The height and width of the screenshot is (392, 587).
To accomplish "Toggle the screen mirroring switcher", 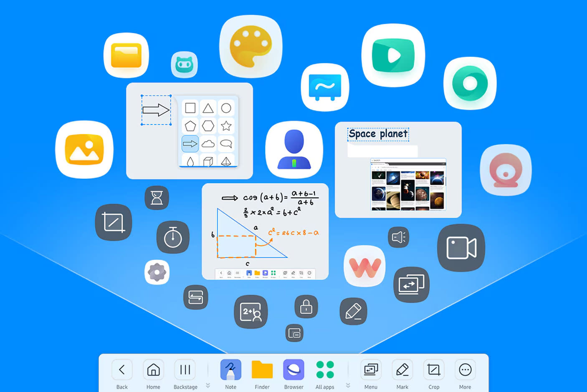I will click(x=412, y=284).
